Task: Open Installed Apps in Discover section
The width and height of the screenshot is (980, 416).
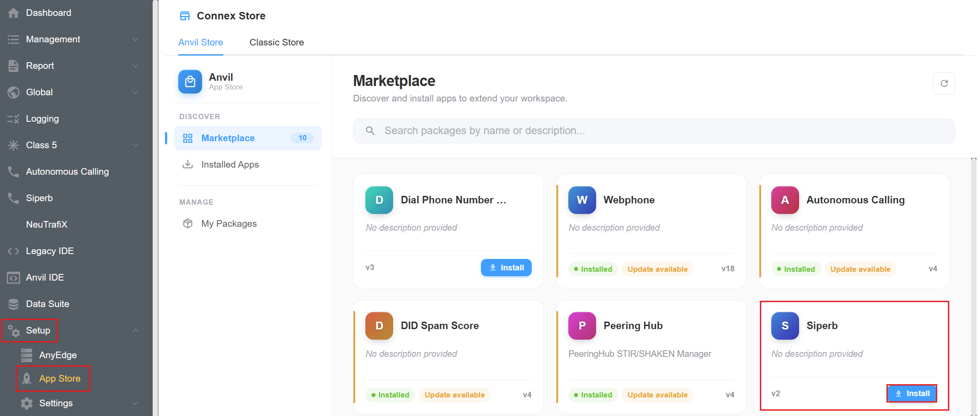Action: [x=248, y=165]
